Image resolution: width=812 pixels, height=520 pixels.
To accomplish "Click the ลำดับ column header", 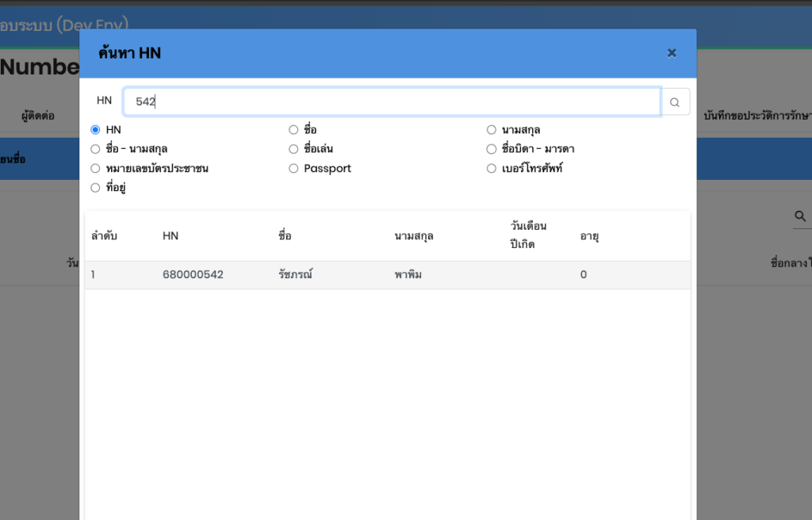I will tap(104, 235).
